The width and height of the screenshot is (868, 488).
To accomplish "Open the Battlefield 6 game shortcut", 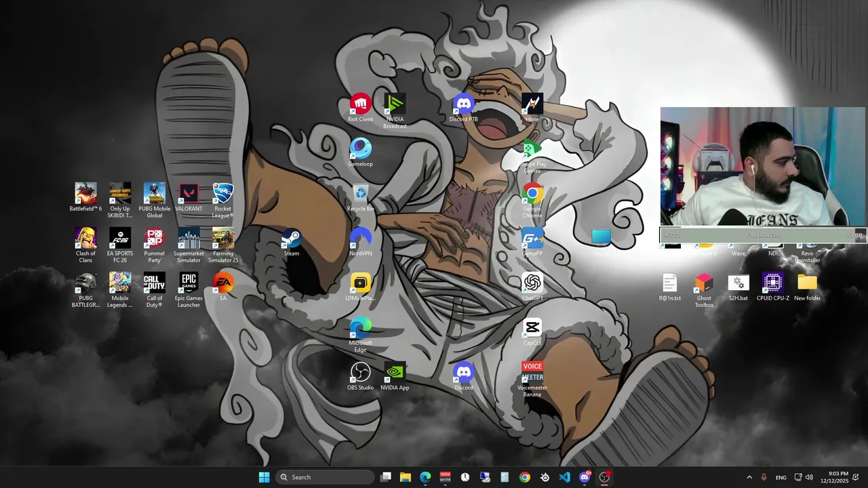I will [x=85, y=198].
